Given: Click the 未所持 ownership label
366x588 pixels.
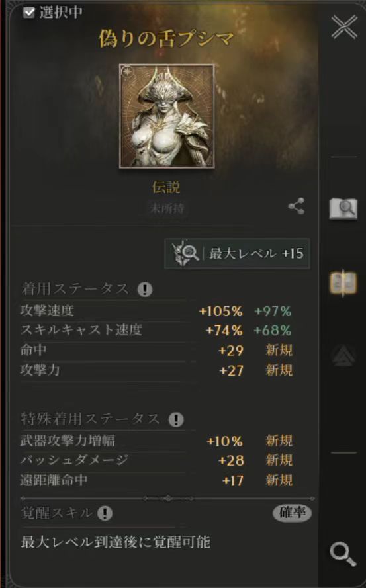Looking at the screenshot, I should click(x=167, y=208).
